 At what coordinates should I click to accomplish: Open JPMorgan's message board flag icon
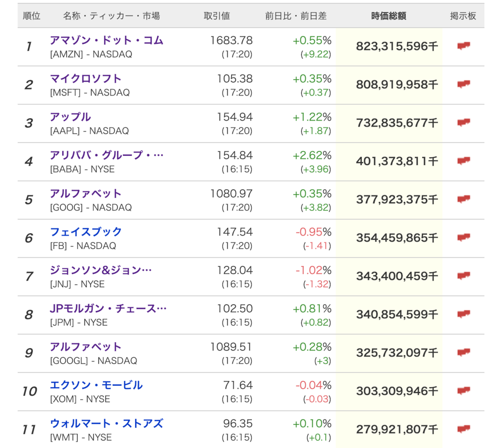point(464,314)
